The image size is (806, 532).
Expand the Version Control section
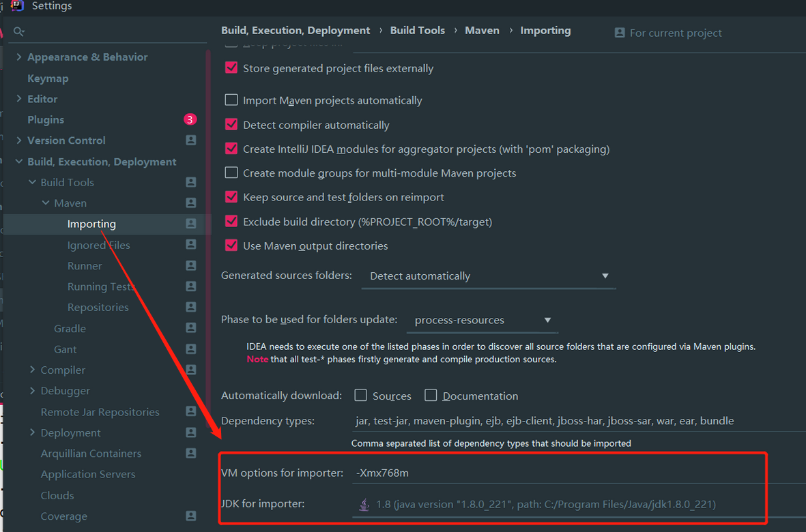[x=19, y=140]
